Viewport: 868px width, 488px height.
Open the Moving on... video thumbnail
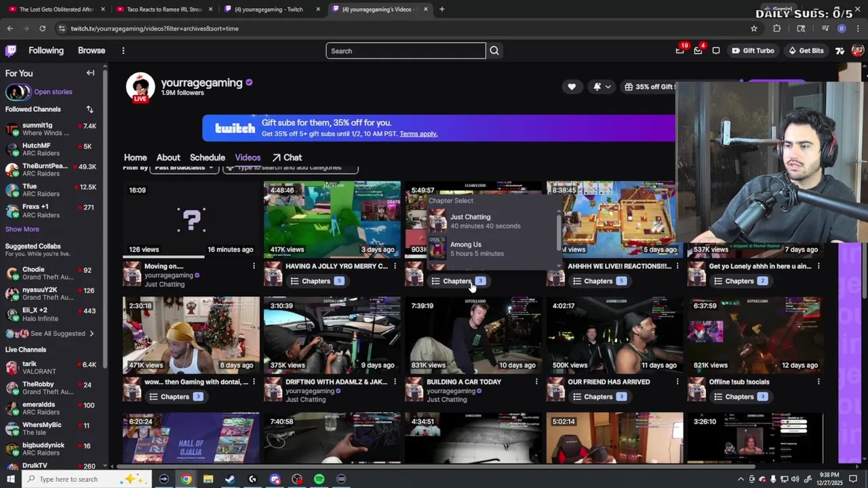point(191,219)
